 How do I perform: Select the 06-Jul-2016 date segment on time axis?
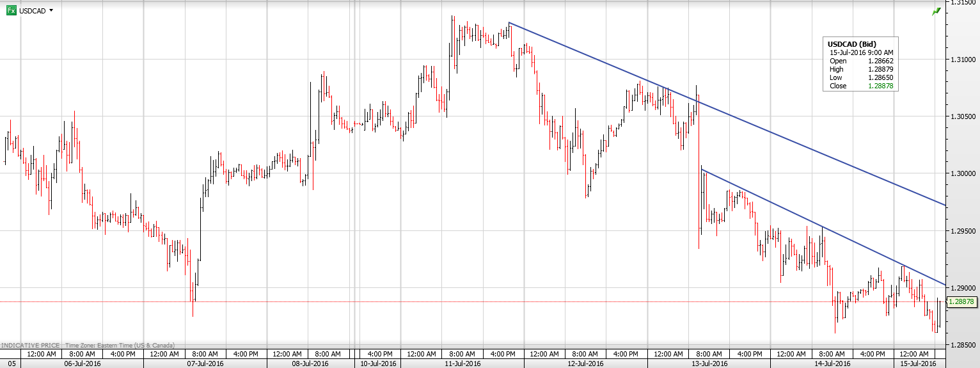tap(83, 363)
